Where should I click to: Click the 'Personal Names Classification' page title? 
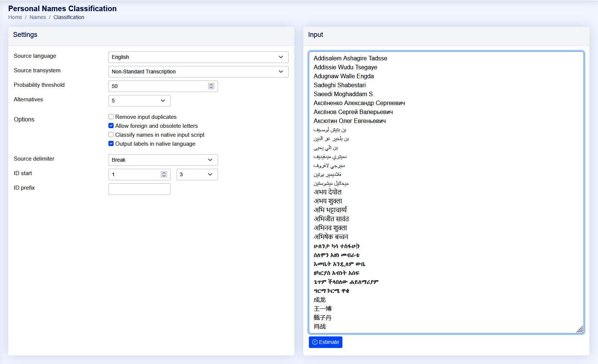pyautogui.click(x=62, y=9)
